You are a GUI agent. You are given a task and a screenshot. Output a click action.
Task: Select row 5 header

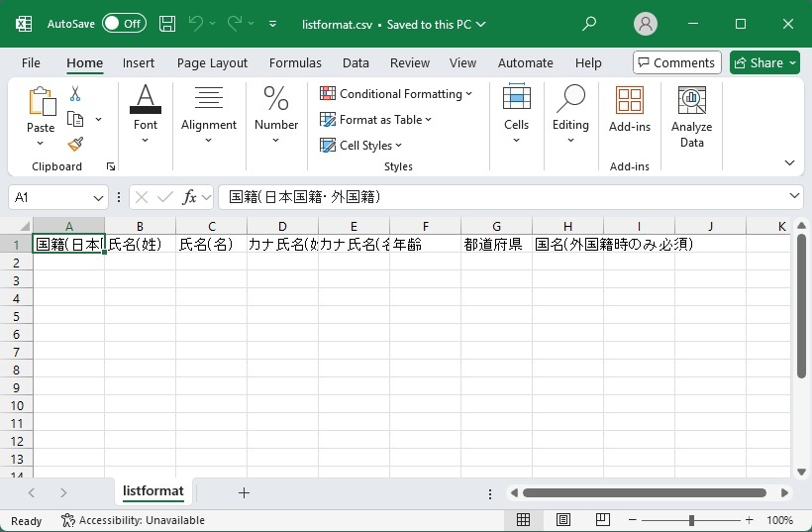point(17,316)
